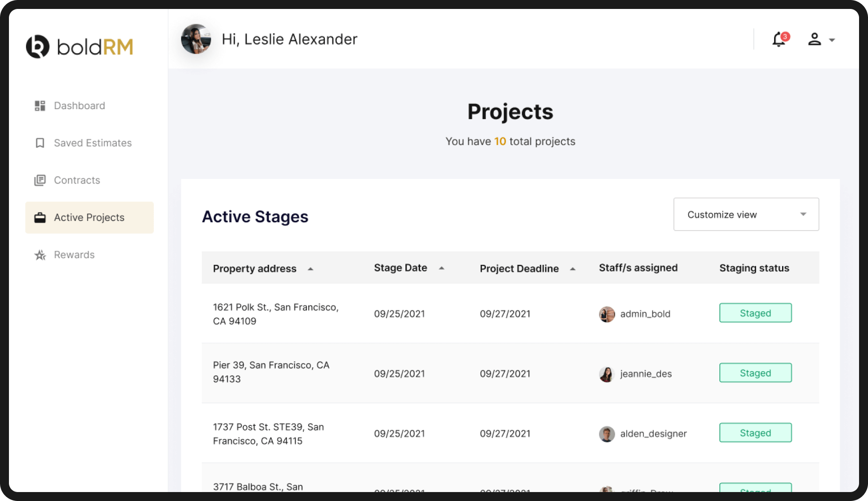This screenshot has height=501, width=868.
Task: Click project deadline for 1621 Polk St.
Action: (x=505, y=314)
